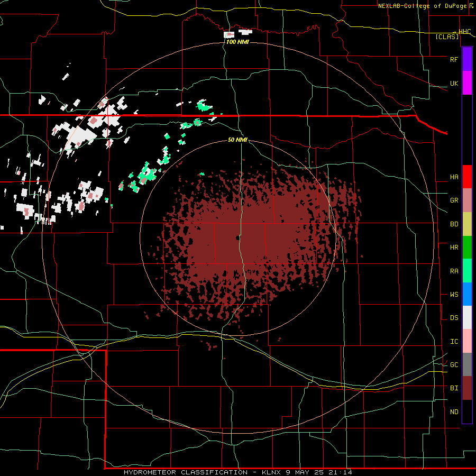Pick the dark green HR legend swatch
Image resolution: width=476 pixels, height=476 pixels.
467,248
